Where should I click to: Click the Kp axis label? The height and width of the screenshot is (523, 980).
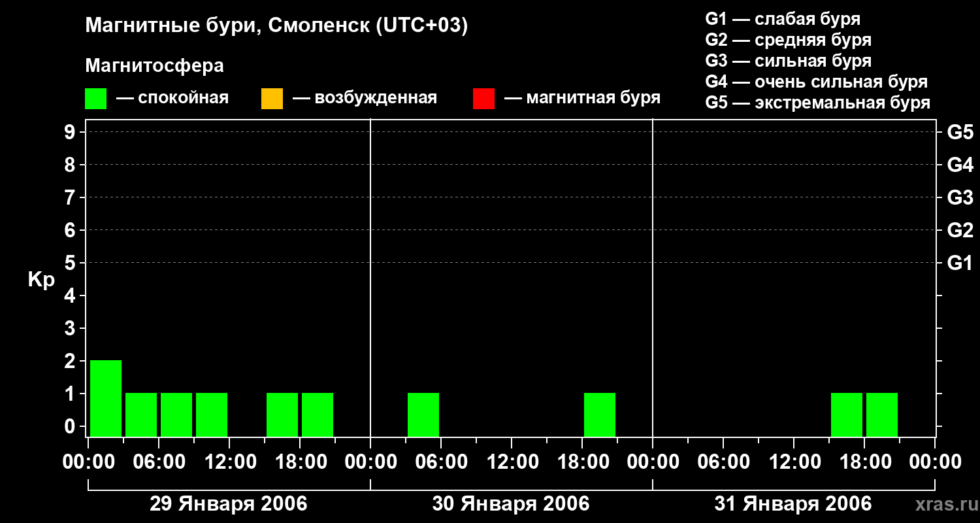pos(41,281)
